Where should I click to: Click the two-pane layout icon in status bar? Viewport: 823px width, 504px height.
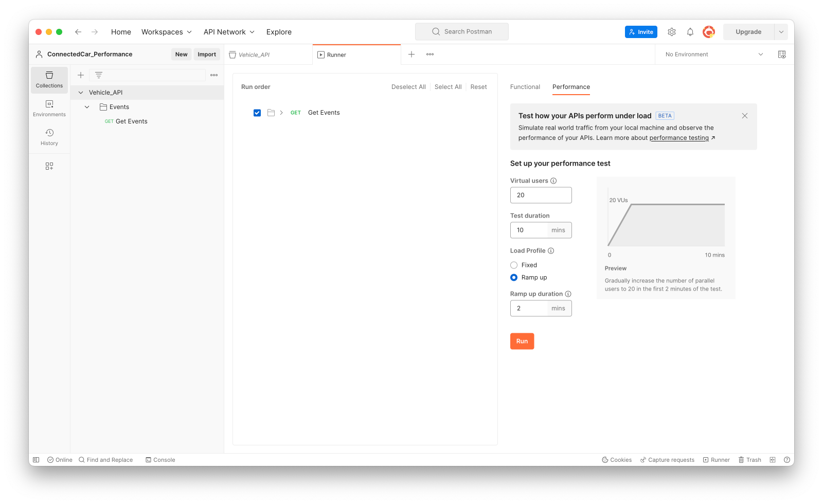773,460
